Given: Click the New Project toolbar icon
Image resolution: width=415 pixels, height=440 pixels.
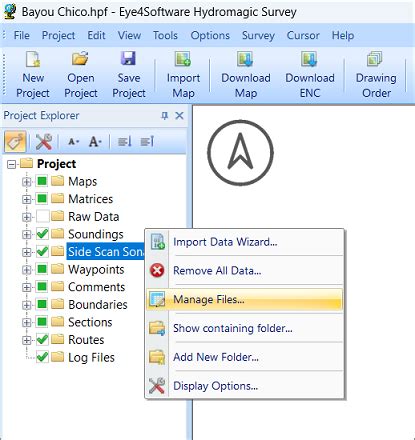Looking at the screenshot, I should [33, 60].
